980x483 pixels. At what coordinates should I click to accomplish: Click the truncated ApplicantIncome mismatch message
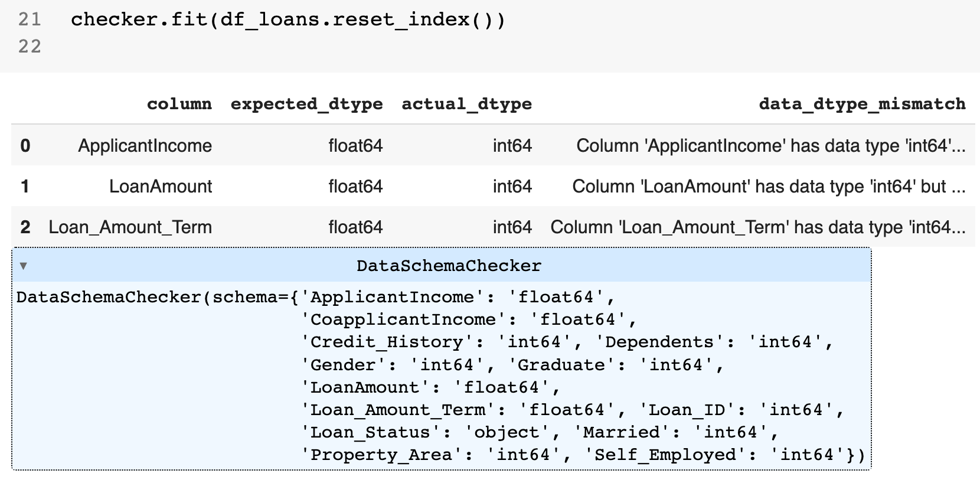tap(771, 145)
